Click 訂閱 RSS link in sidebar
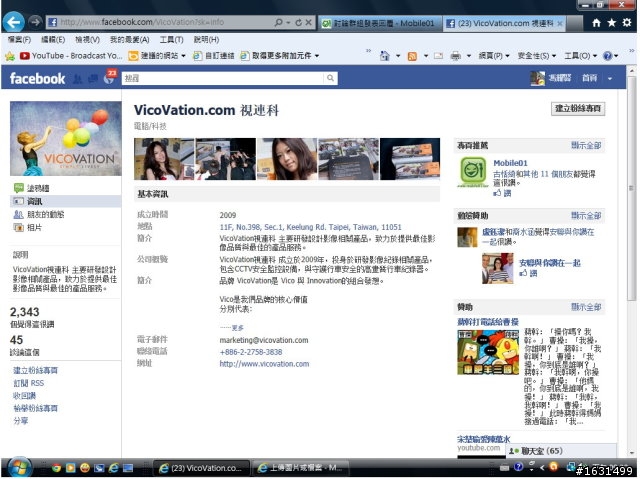The width and height of the screenshot is (640, 479). coord(29,383)
